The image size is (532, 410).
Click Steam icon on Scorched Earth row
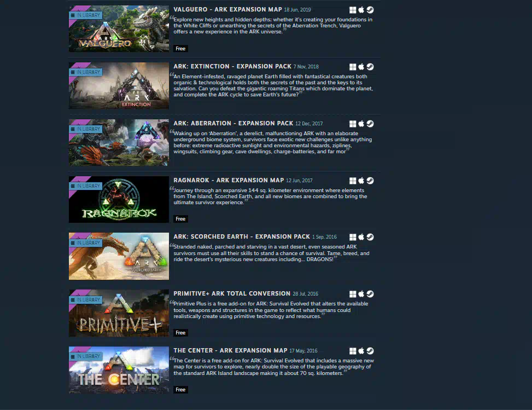(370, 237)
